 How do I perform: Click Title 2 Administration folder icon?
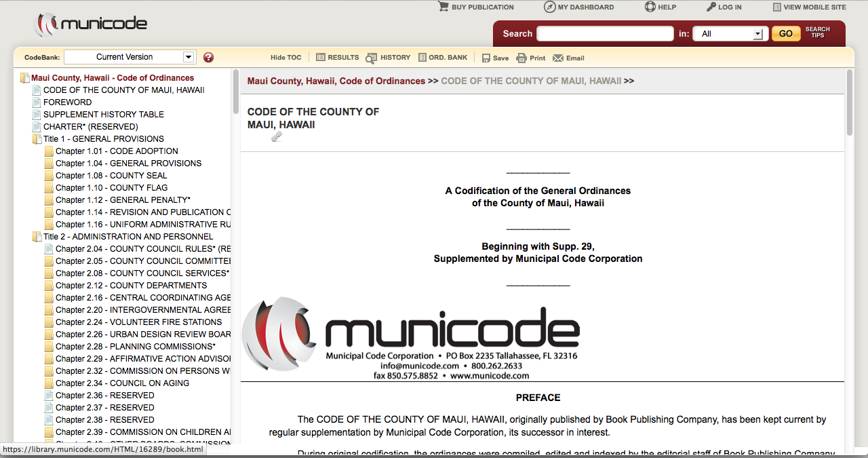(37, 237)
